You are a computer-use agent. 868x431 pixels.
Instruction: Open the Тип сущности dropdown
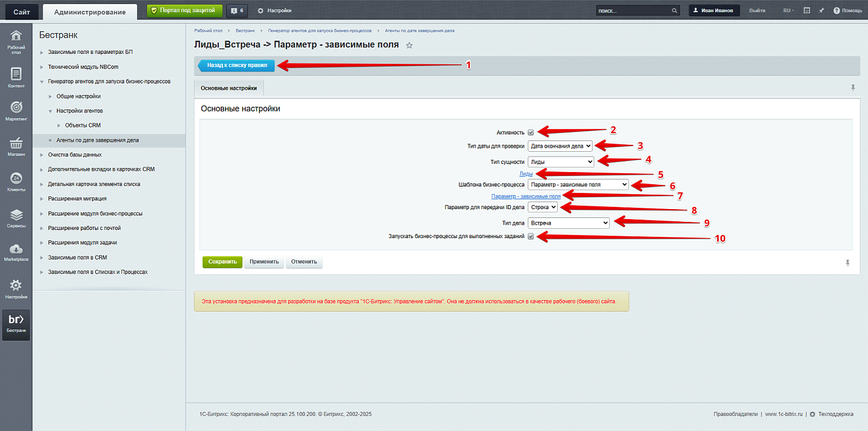pyautogui.click(x=560, y=162)
